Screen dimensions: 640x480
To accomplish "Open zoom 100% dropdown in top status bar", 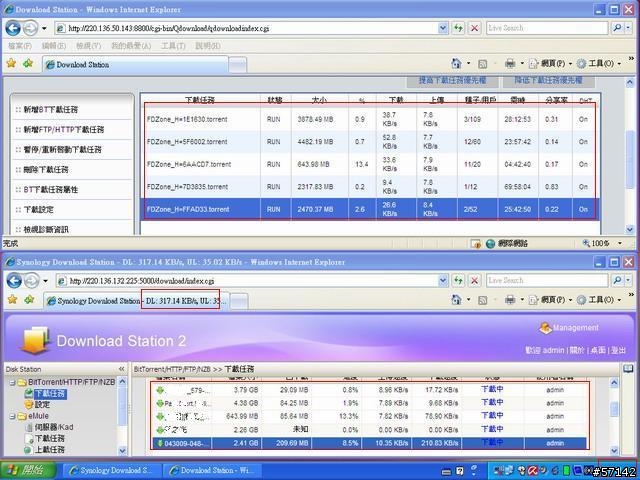I will pos(620,244).
